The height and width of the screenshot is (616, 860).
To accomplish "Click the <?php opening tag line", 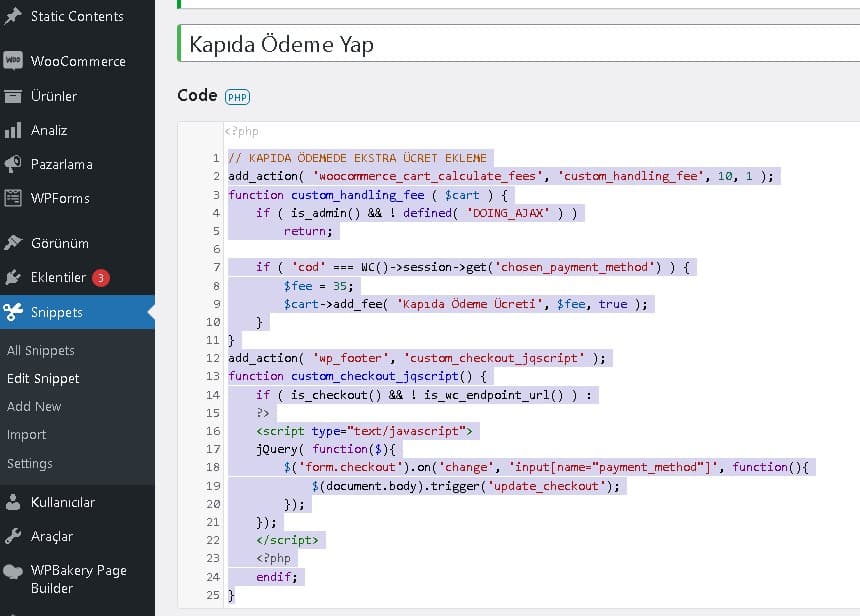I will pyautogui.click(x=241, y=131).
